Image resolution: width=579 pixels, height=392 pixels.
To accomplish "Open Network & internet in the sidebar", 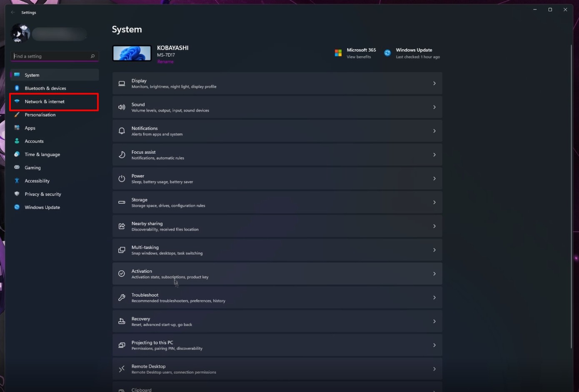I will (45, 102).
